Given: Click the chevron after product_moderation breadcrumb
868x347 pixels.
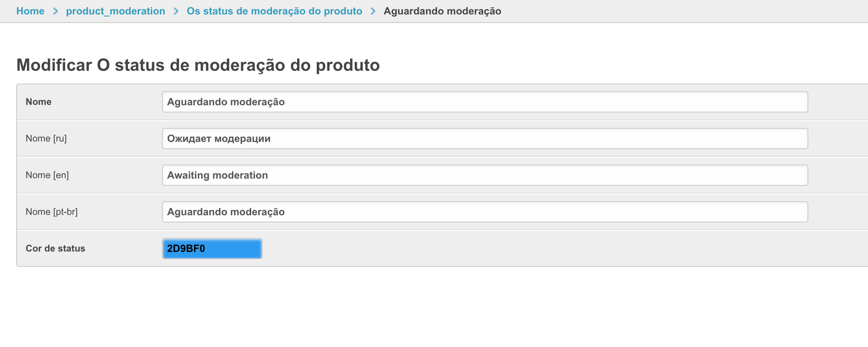Looking at the screenshot, I should 176,11.
